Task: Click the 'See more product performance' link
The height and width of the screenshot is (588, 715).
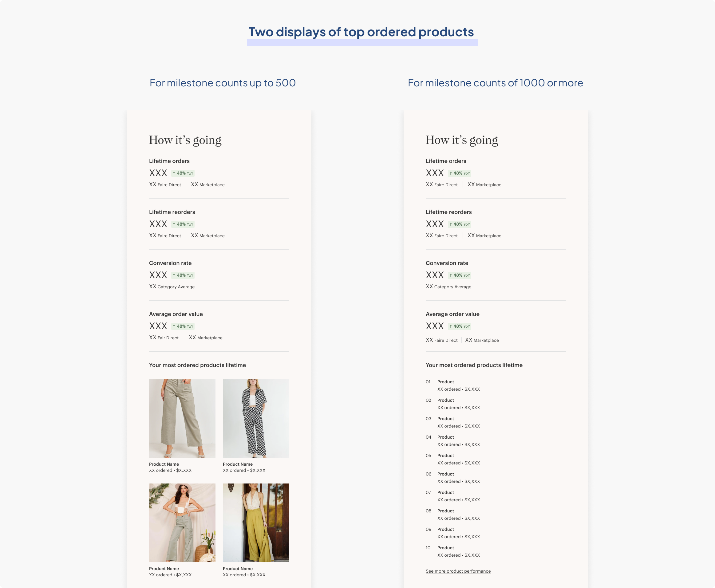Action: pos(458,571)
